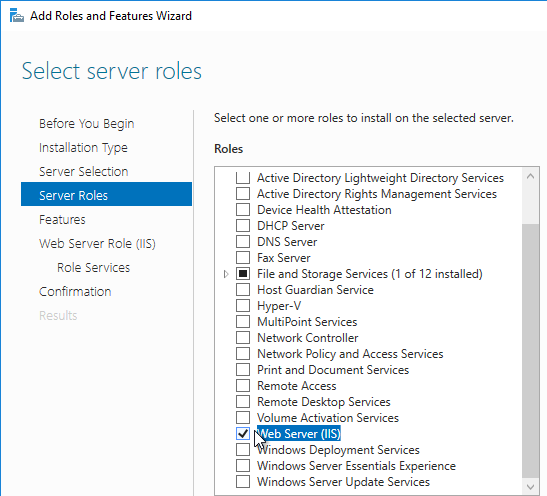
Task: Click the roles list scroll up arrow
Action: coord(530,176)
